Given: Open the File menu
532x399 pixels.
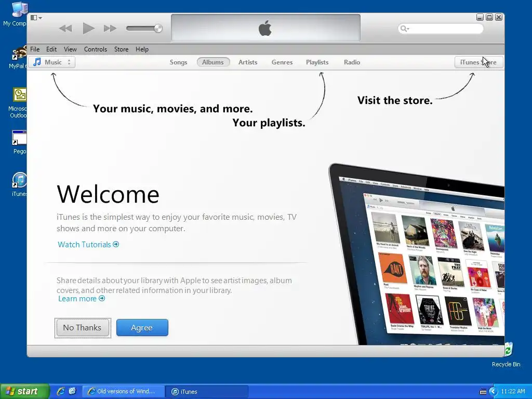Looking at the screenshot, I should point(35,49).
